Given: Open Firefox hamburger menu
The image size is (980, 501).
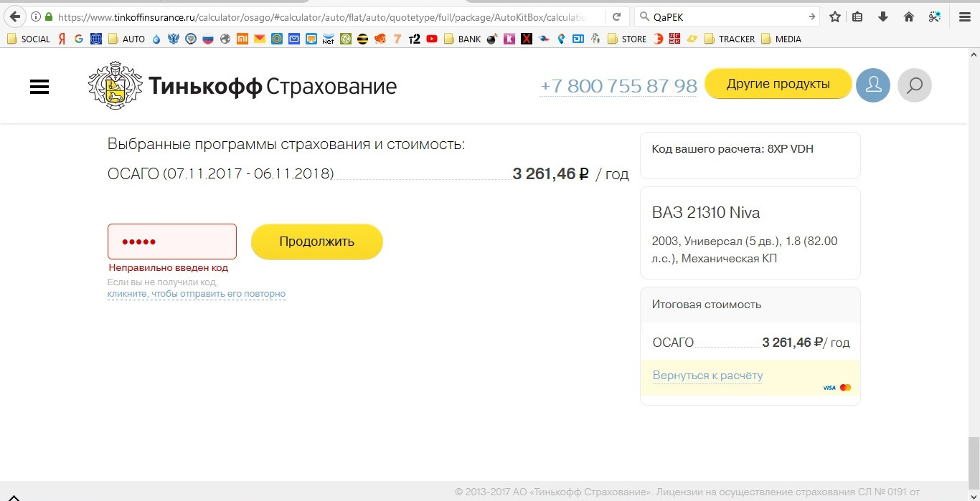Looking at the screenshot, I should click(964, 16).
